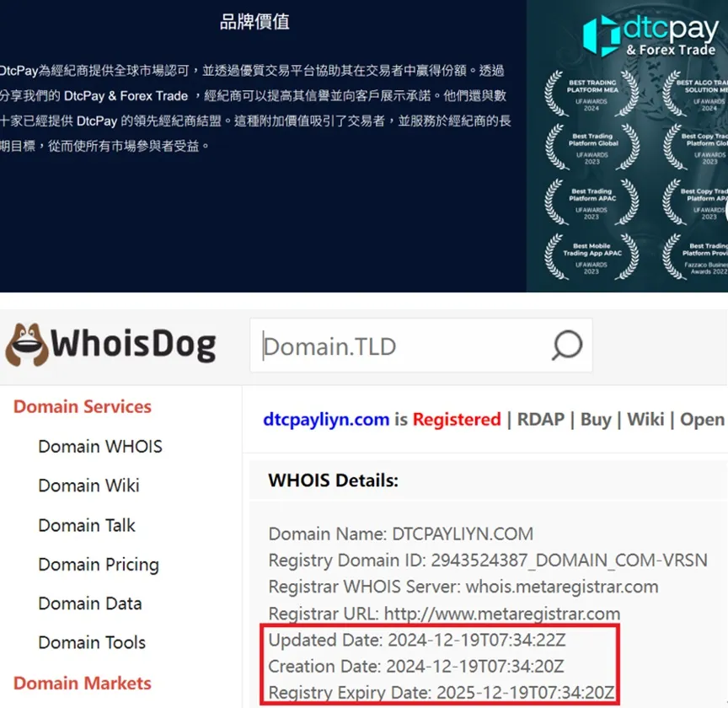
Task: Open the Domain Pricing link
Action: coord(99,565)
